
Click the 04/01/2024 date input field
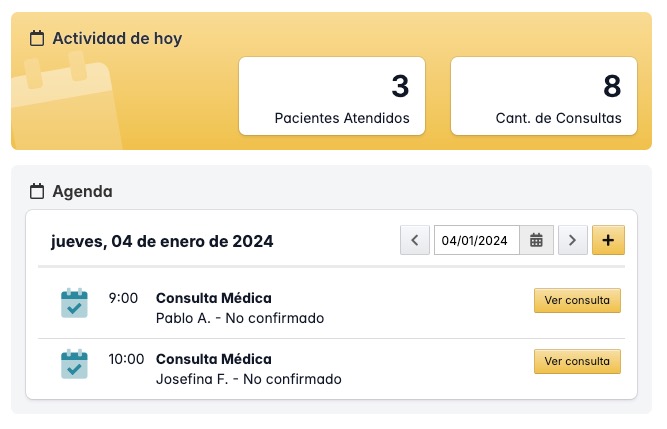[x=476, y=240]
